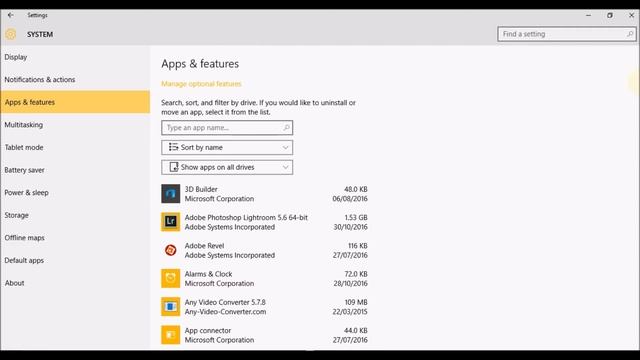The image size is (640, 360).
Task: Click the App connector app icon
Action: (171, 335)
